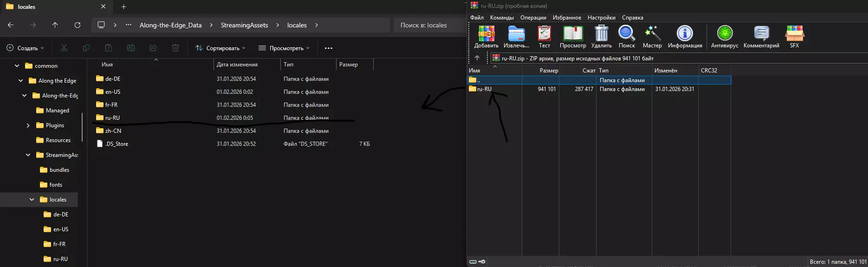
Task: Start WinRAR Антивирус scan
Action: pyautogui.click(x=725, y=37)
